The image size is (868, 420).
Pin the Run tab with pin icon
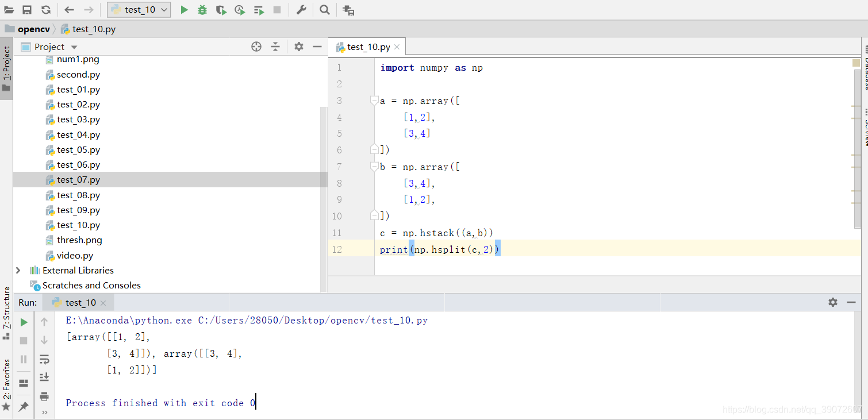[24, 407]
